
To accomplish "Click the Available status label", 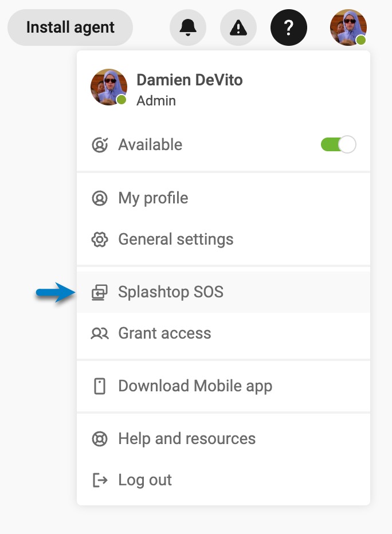I will (150, 145).
